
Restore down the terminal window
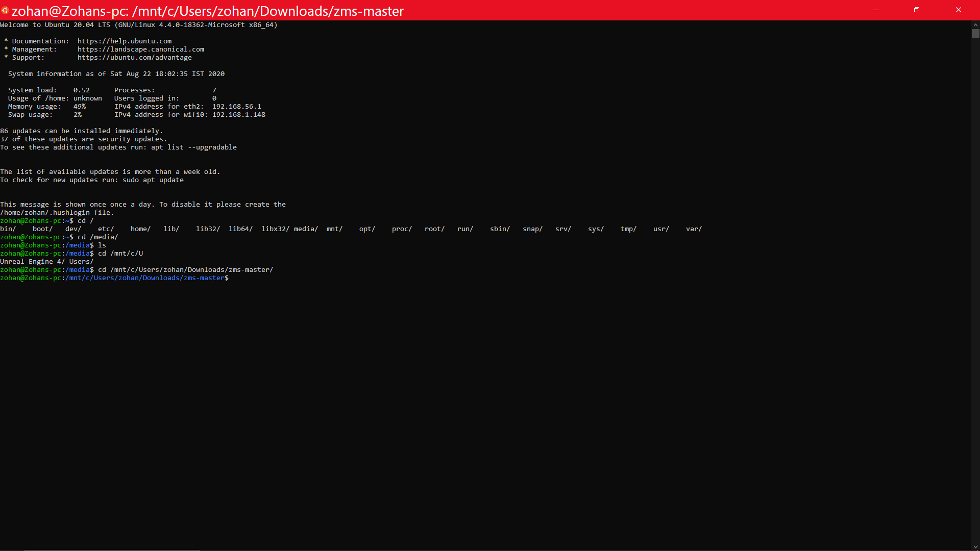917,10
